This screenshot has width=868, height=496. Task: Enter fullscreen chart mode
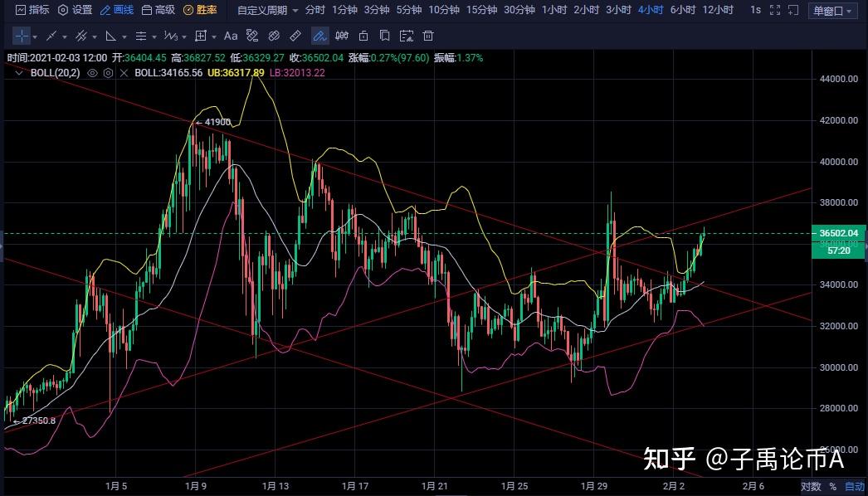(x=775, y=10)
